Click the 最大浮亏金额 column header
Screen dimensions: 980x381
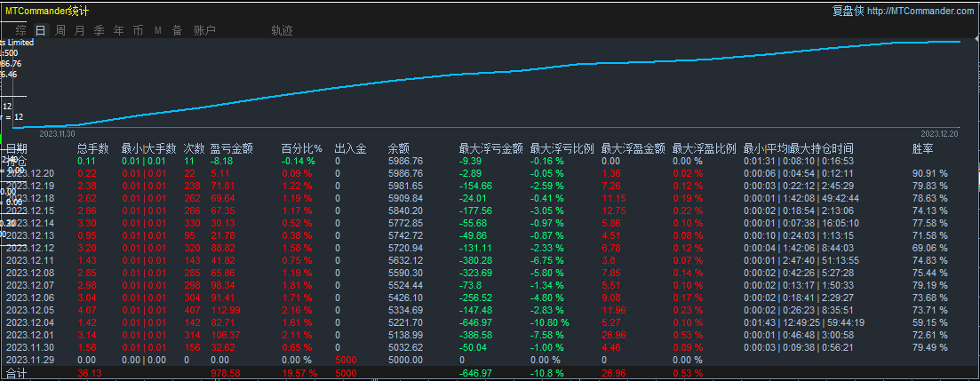tap(490, 148)
